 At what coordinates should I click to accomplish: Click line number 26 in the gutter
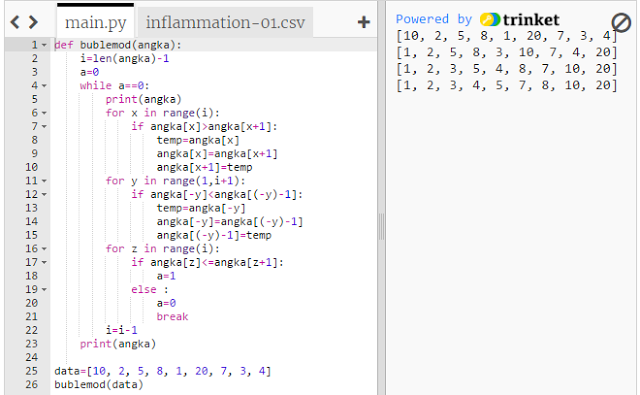click(x=31, y=384)
